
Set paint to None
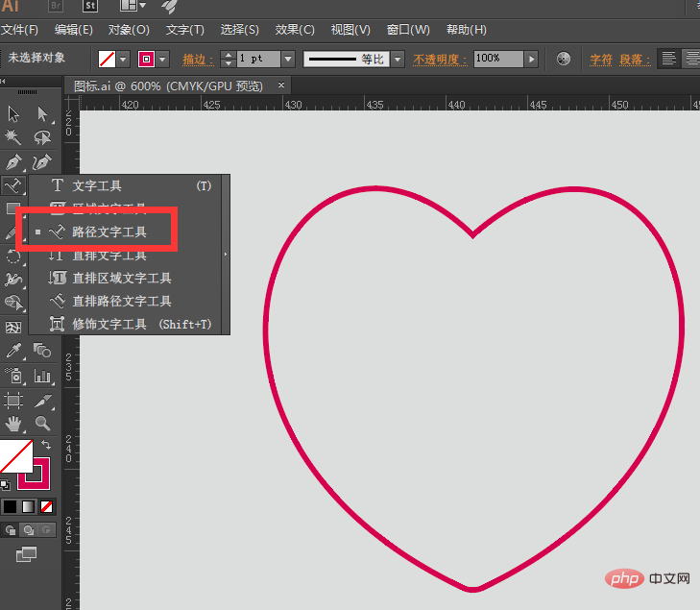click(x=46, y=506)
